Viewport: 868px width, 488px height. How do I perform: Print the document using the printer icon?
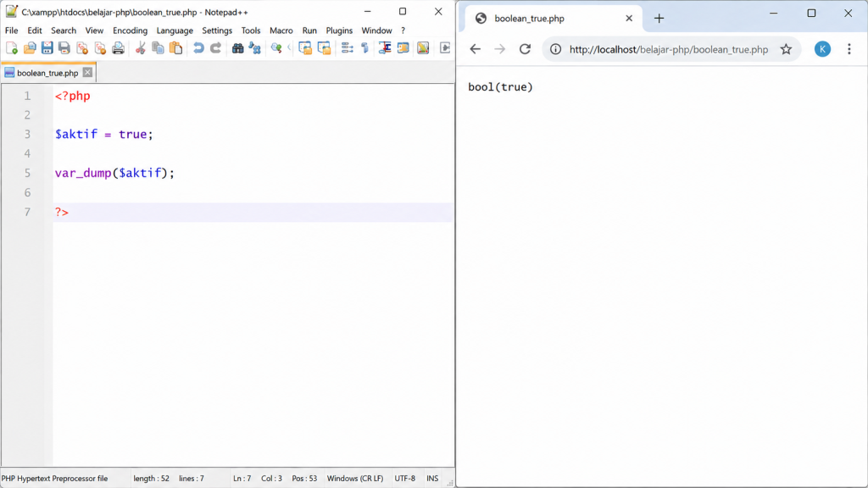(x=118, y=48)
